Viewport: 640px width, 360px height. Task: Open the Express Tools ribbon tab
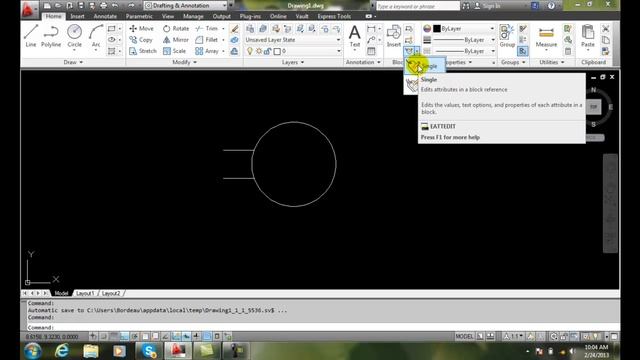[x=334, y=16]
